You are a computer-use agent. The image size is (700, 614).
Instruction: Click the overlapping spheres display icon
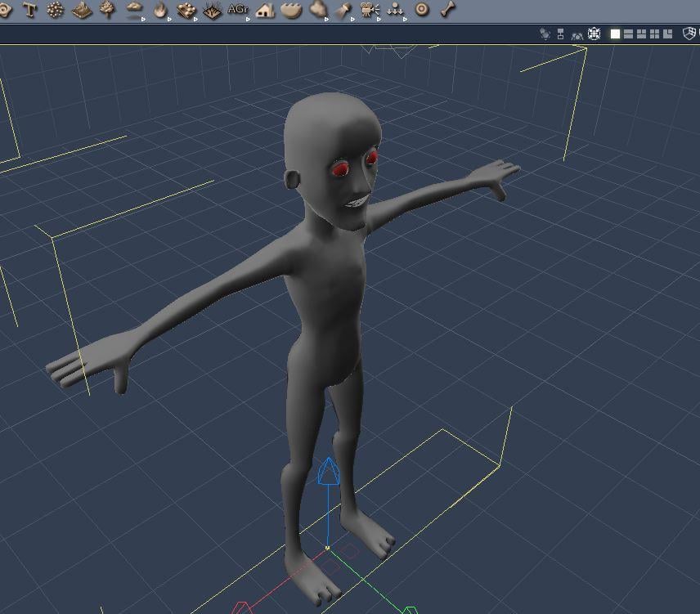[544, 34]
